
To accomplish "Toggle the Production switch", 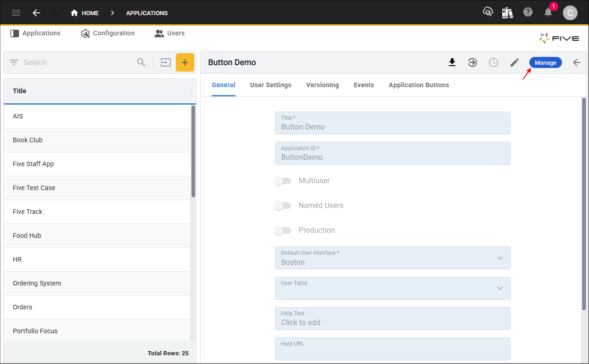I will tap(283, 230).
